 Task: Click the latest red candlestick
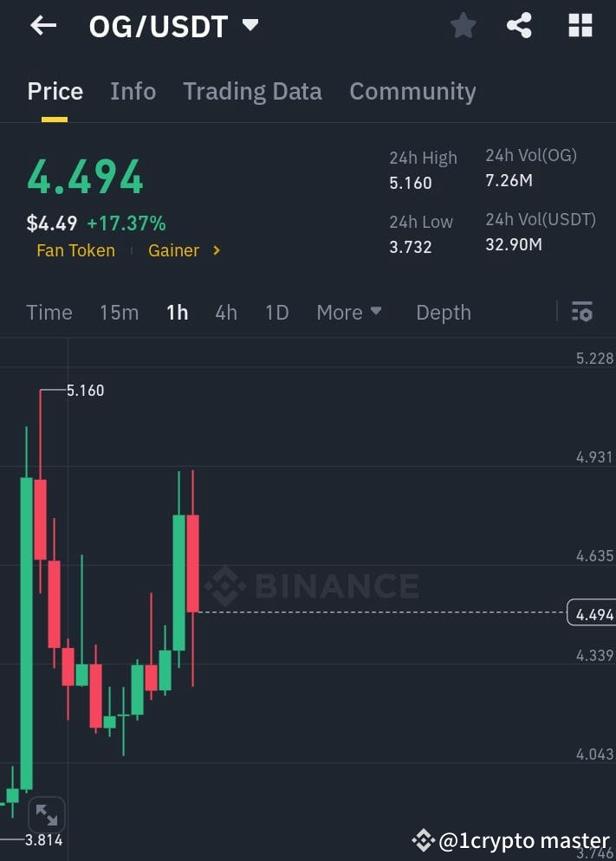(x=192, y=563)
